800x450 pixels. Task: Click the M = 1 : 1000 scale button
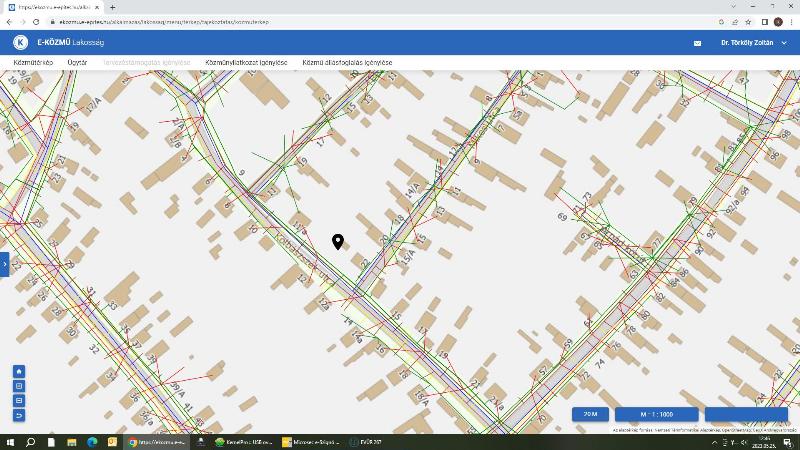pos(657,414)
